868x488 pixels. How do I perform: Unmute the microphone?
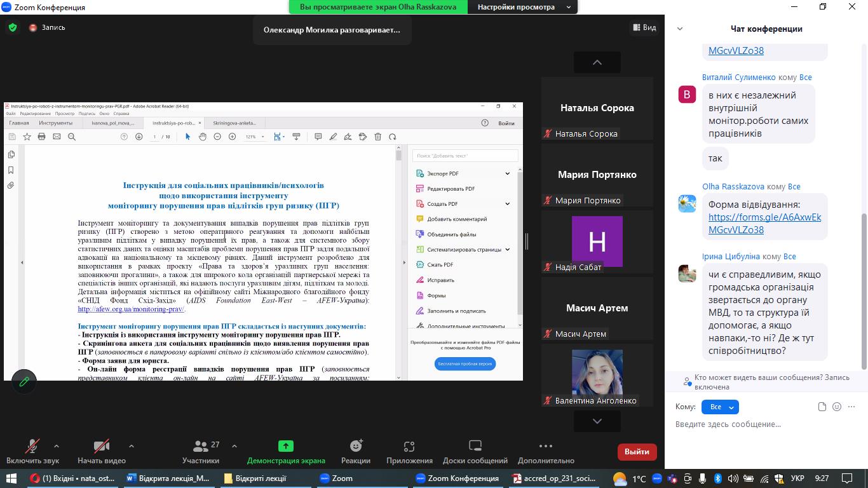[x=32, y=447]
